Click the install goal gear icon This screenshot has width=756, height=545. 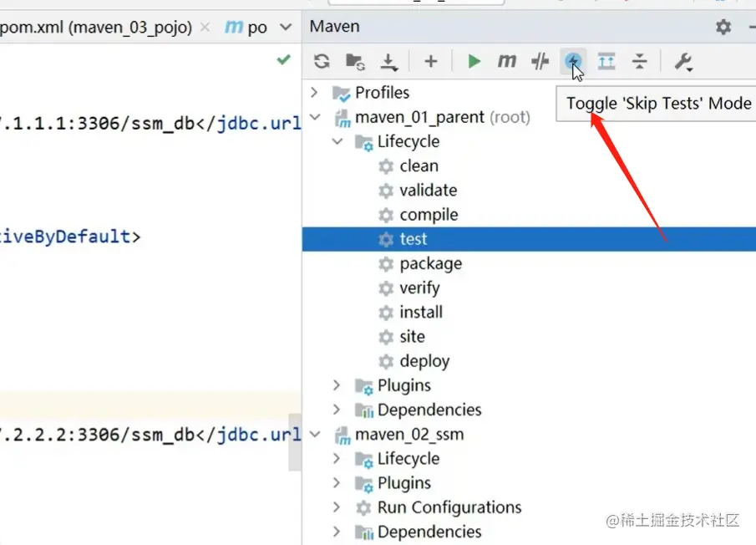click(386, 313)
